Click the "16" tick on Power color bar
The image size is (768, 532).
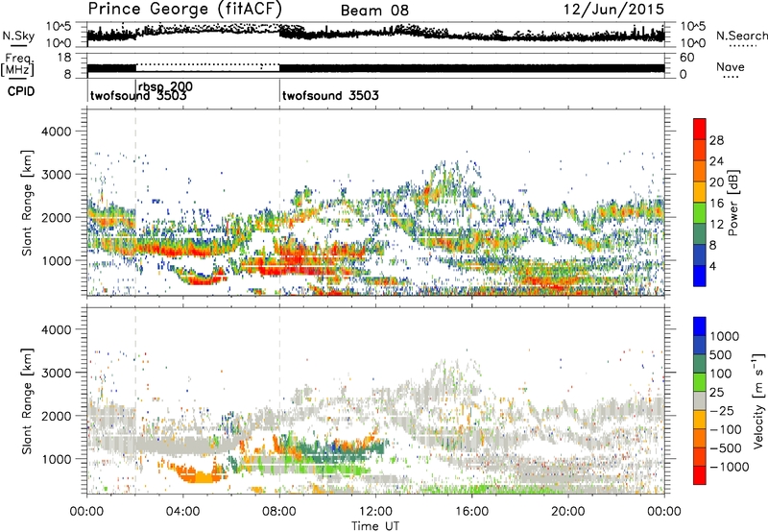tap(716, 204)
